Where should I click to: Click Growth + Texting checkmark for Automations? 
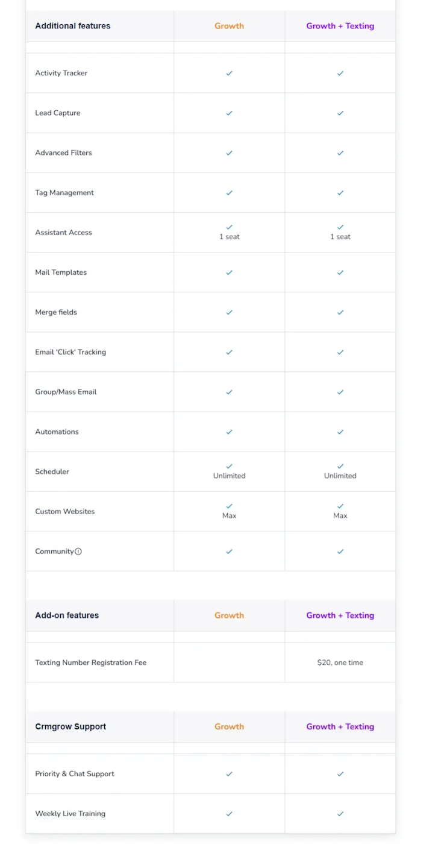click(x=340, y=432)
